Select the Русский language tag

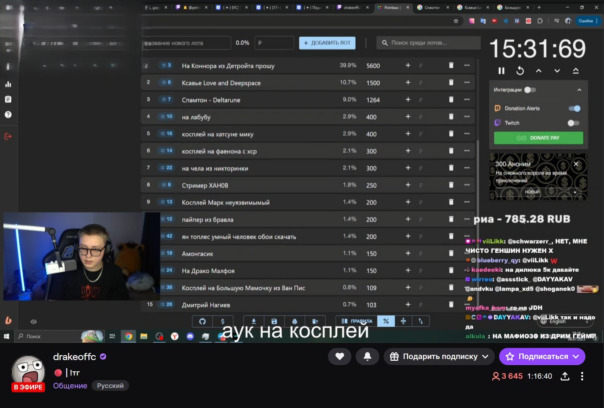pyautogui.click(x=111, y=385)
